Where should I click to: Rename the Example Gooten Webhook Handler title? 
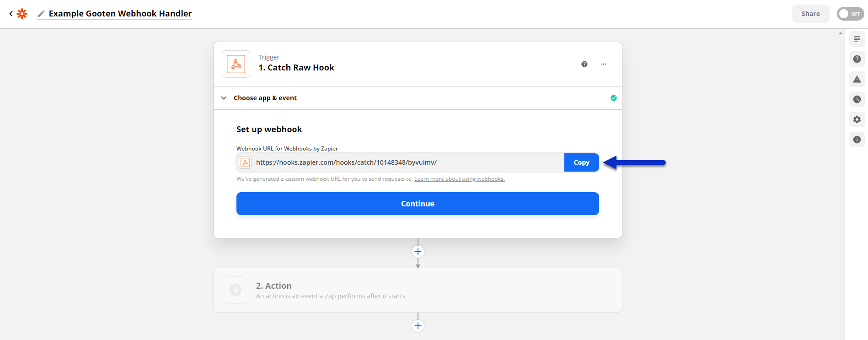[x=120, y=14]
